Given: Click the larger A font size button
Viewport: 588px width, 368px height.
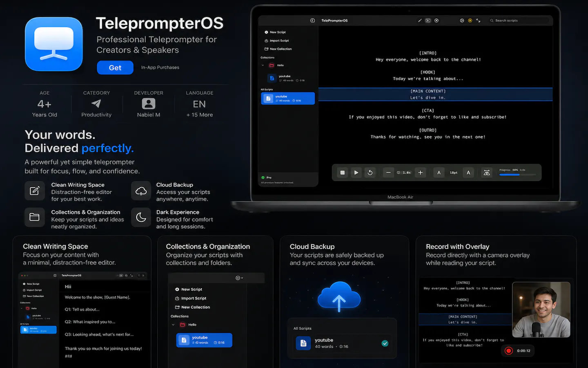Looking at the screenshot, I should click(x=468, y=173).
